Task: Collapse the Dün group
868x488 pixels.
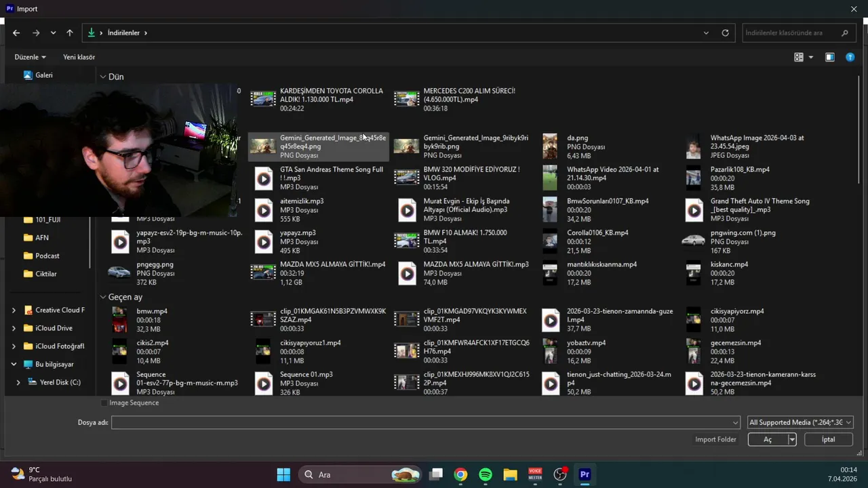Action: [103, 77]
